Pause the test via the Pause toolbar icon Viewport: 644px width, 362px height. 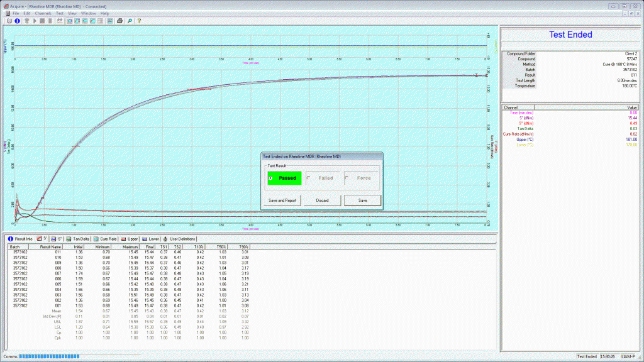point(50,21)
